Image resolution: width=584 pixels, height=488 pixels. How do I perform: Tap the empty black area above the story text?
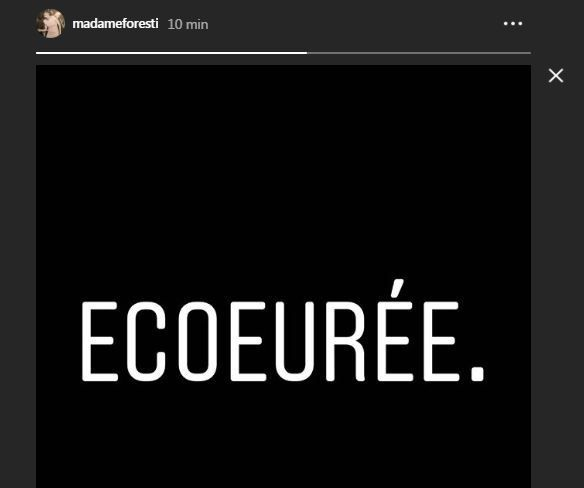click(x=283, y=168)
